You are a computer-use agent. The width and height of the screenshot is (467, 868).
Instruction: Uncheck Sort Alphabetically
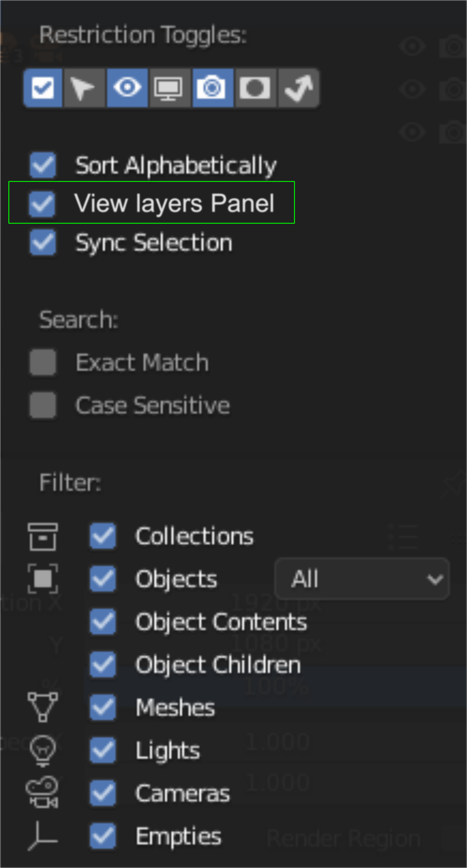43,165
